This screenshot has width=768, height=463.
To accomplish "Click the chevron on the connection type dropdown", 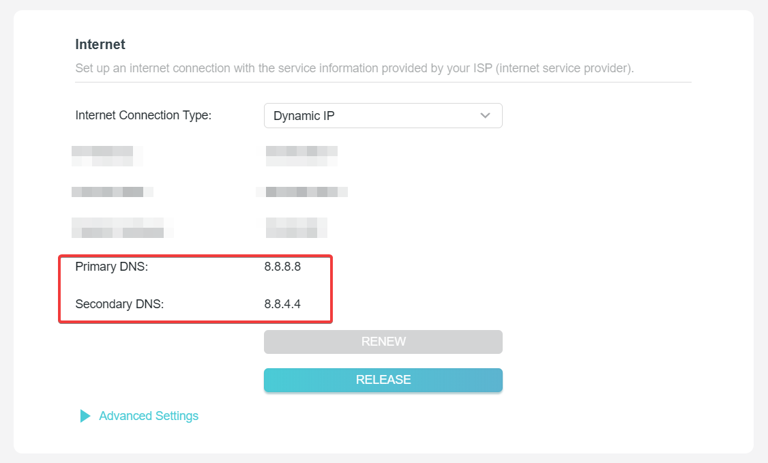I will tap(485, 116).
